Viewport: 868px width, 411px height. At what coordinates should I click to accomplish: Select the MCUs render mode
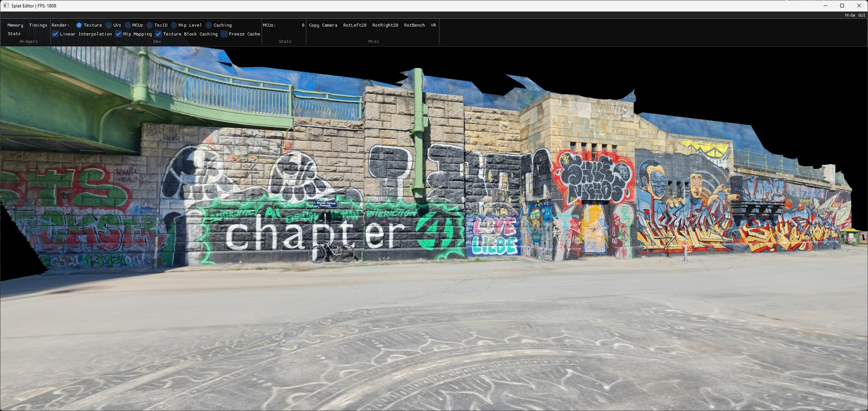pyautogui.click(x=128, y=25)
